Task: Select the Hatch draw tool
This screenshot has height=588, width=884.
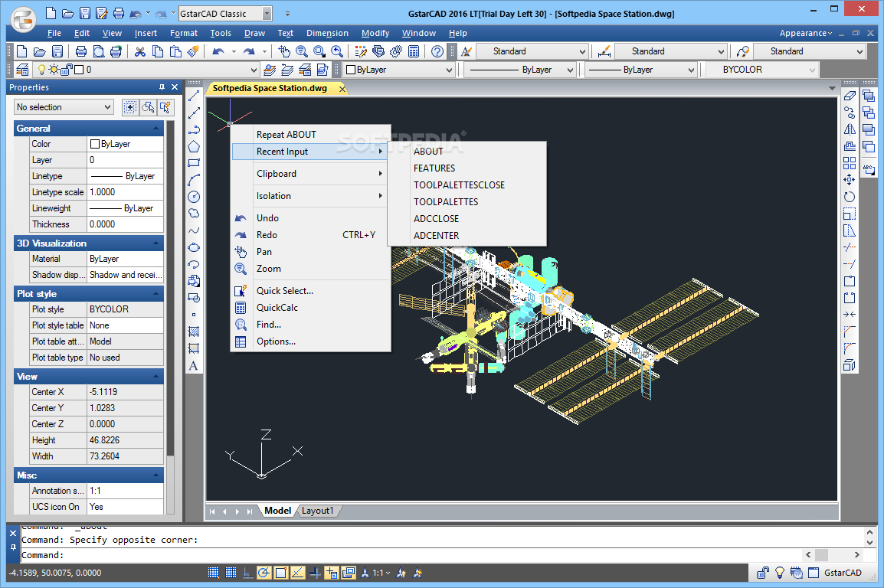Action: (193, 332)
